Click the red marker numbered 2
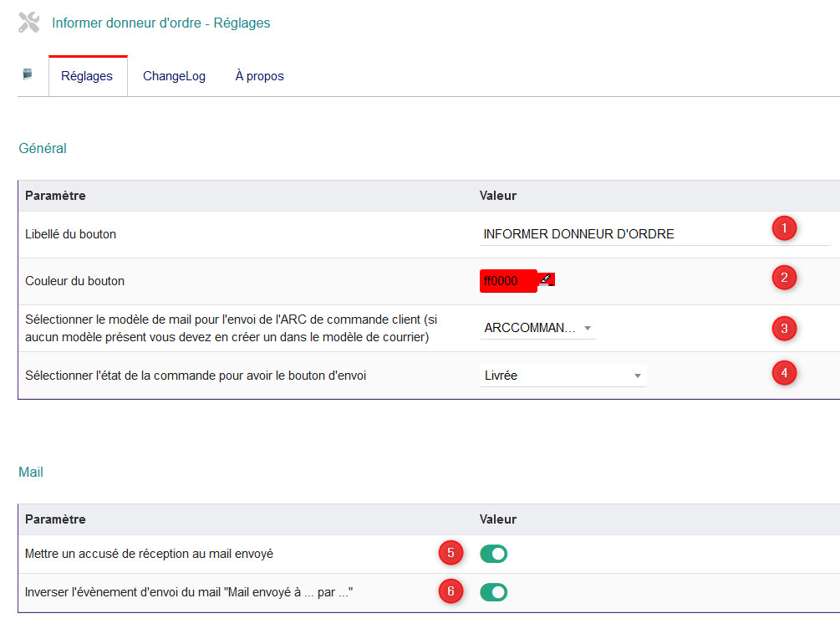Viewport: 840px width, 634px height. pos(784,278)
